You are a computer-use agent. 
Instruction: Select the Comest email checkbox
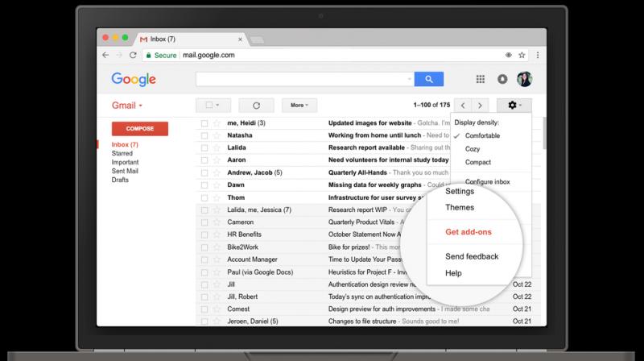coord(204,309)
